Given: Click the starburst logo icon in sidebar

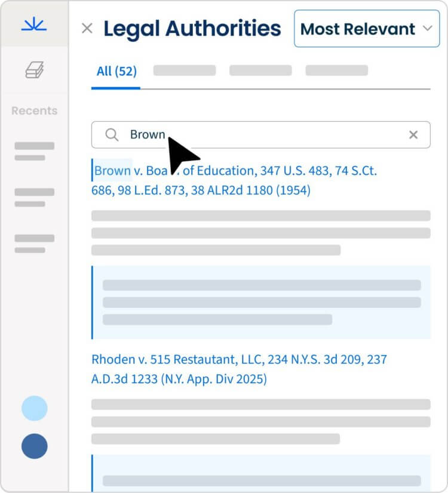Looking at the screenshot, I should click(34, 24).
